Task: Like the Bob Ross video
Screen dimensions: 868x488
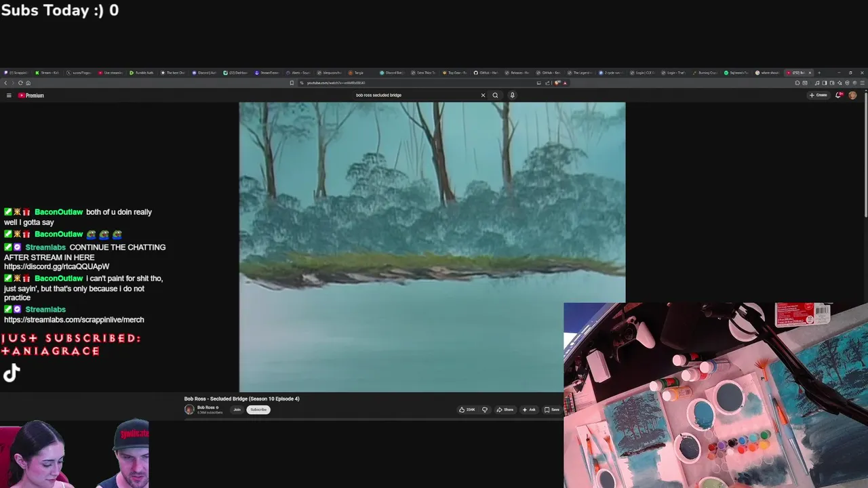Action: click(467, 409)
